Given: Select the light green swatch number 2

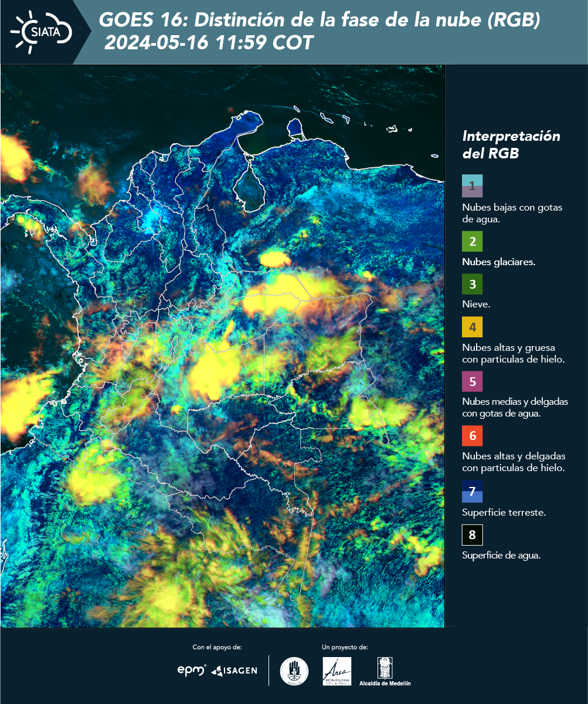Looking at the screenshot, I should (472, 241).
